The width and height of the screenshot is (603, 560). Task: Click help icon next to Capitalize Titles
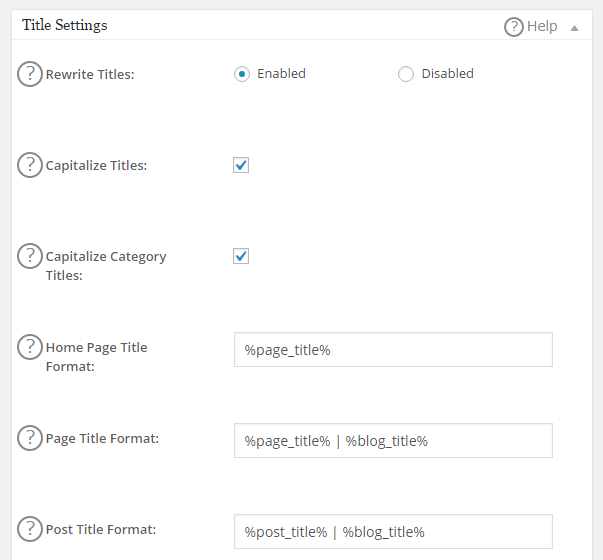click(30, 165)
